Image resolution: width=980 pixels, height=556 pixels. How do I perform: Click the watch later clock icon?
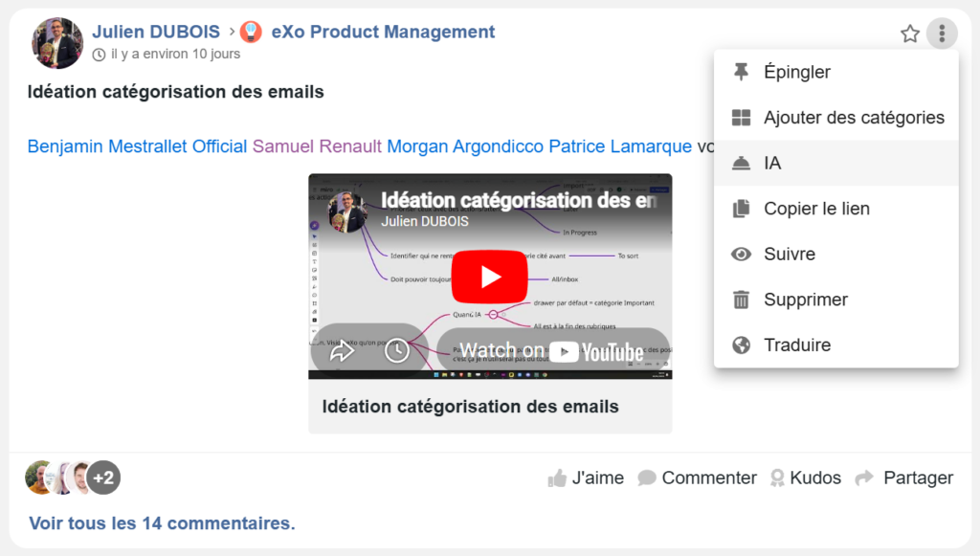(397, 351)
